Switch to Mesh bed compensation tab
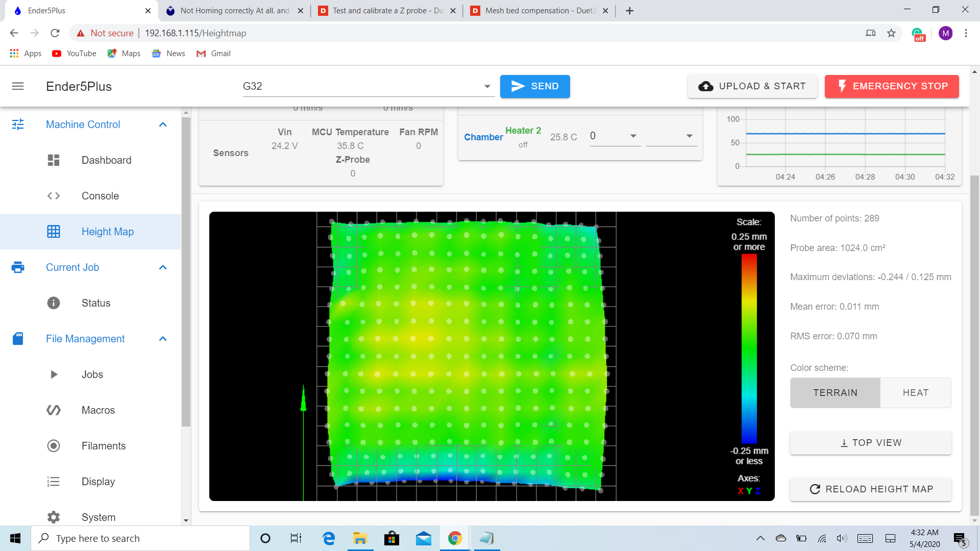This screenshot has width=980, height=551. pos(541,10)
